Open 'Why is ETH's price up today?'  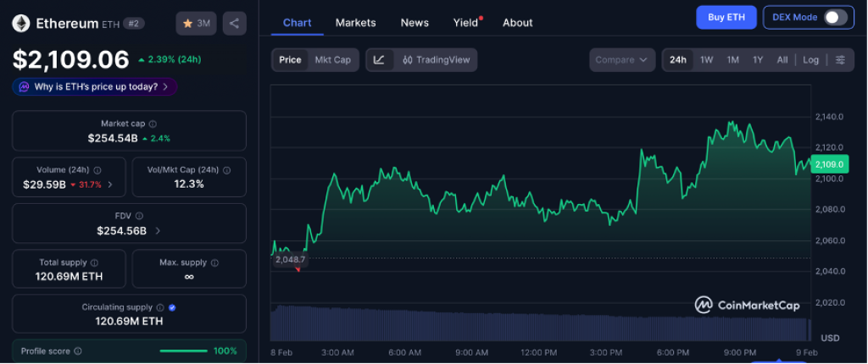click(x=94, y=86)
